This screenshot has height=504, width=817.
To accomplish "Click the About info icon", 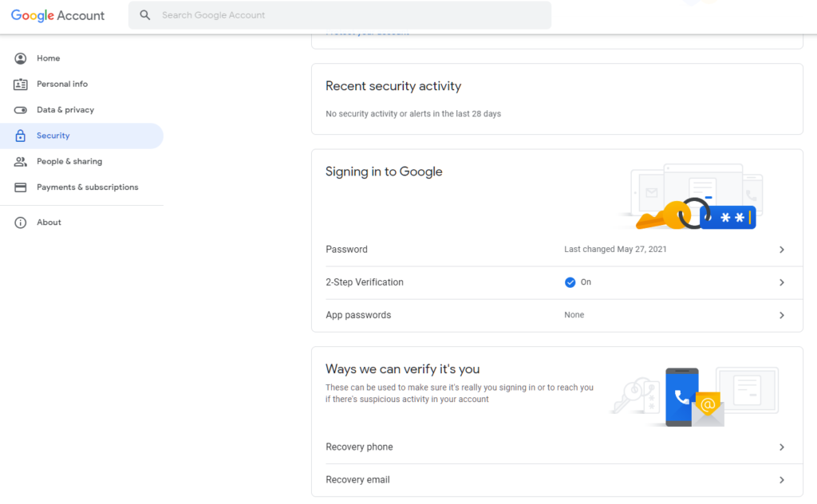I will [x=21, y=222].
